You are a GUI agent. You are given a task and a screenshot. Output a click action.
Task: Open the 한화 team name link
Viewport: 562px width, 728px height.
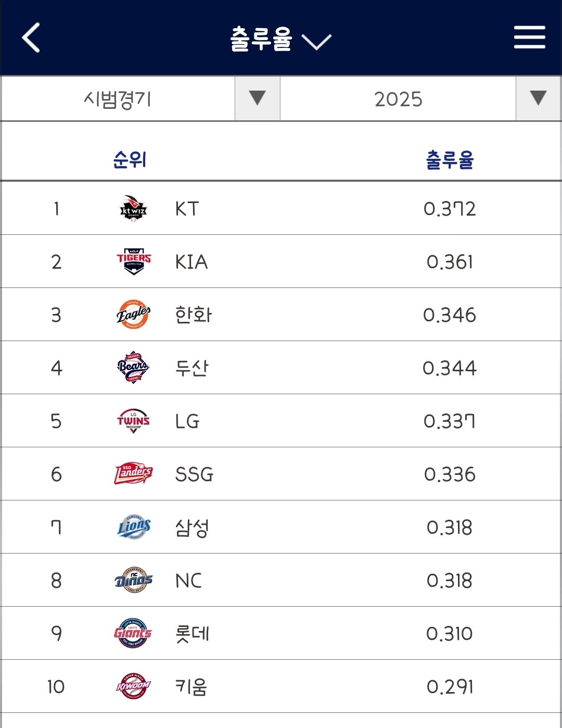coord(194,315)
